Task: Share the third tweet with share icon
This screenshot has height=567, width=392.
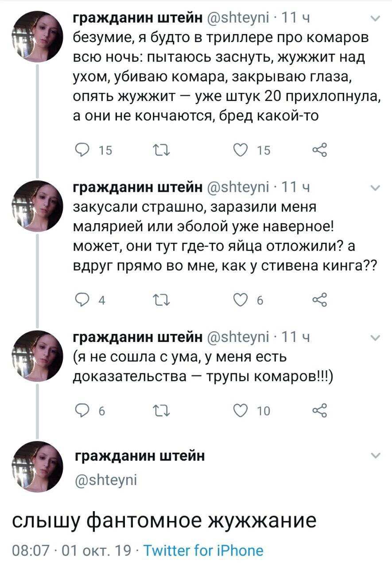Action: coord(319,411)
